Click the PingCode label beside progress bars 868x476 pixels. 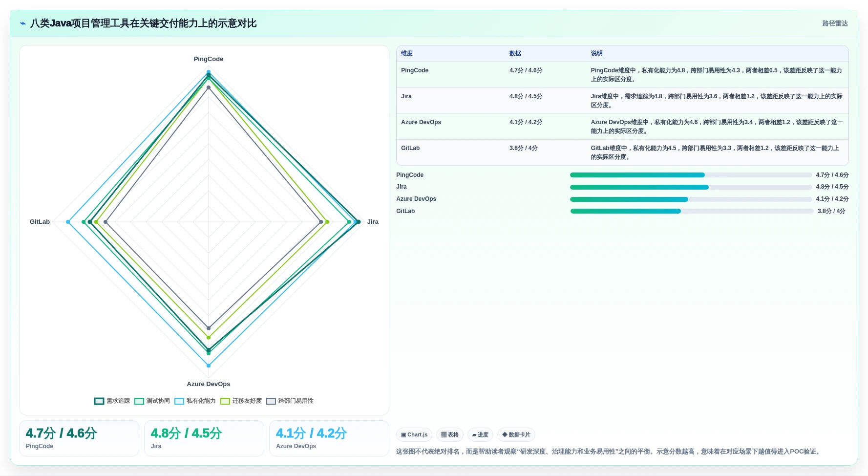point(410,175)
